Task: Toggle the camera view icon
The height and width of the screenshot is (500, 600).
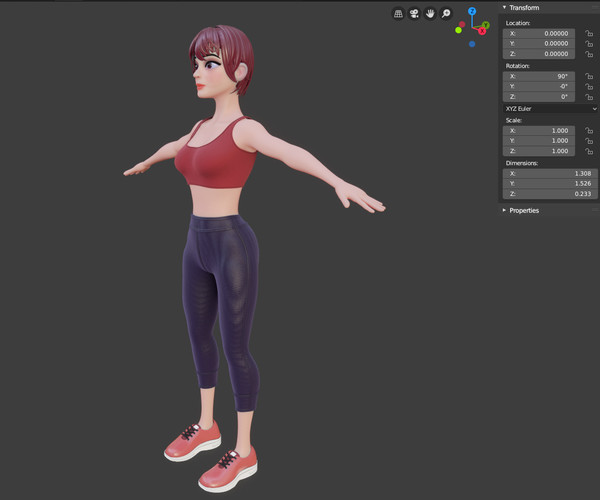Action: coord(414,14)
